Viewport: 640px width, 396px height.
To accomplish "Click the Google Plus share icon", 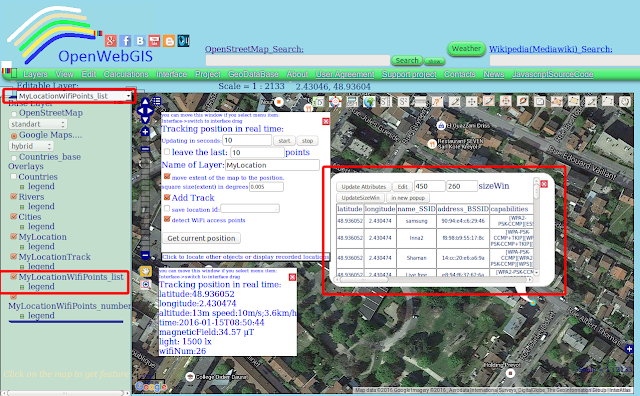I will [111, 41].
